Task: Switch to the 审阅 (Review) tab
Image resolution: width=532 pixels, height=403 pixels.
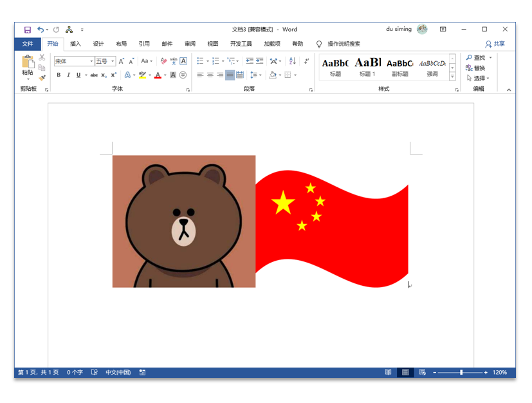Action: click(x=190, y=44)
